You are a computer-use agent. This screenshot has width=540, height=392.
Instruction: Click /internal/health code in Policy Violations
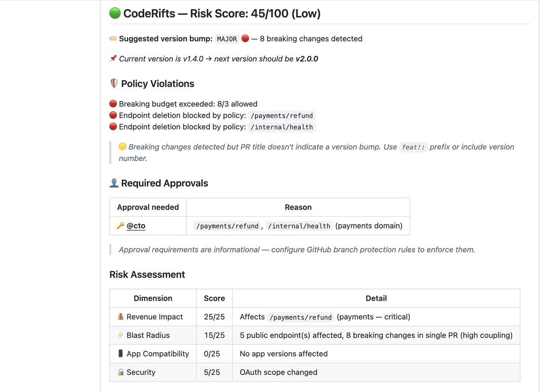coord(282,127)
